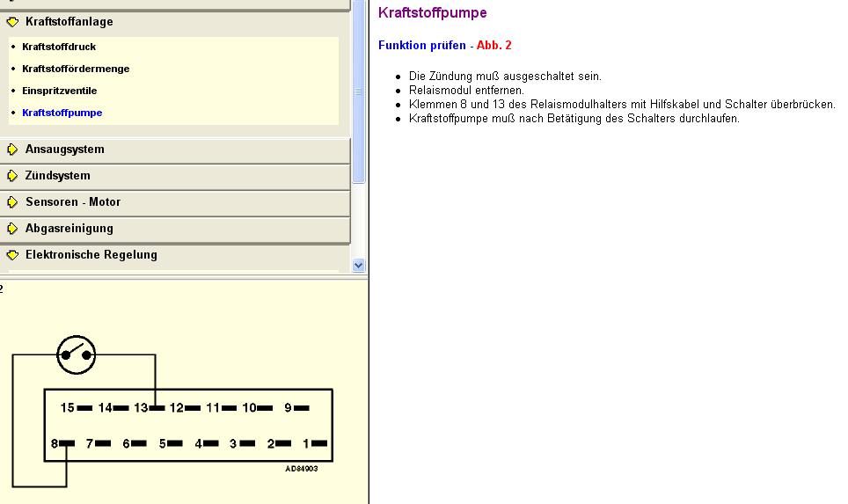
Task: Click the navigation panel scrollbar thumb
Action: pos(358,92)
